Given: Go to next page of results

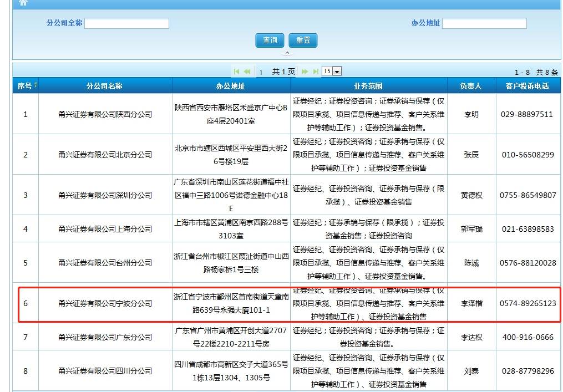Looking at the screenshot, I should click(x=305, y=72).
